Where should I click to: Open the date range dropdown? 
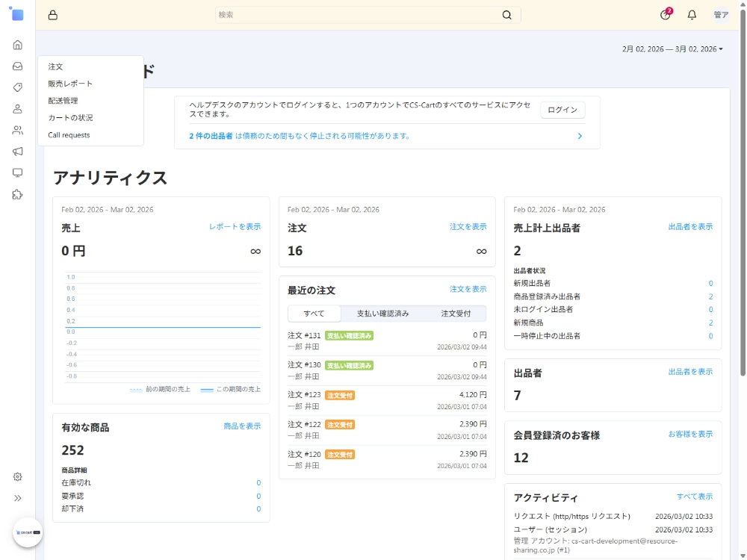point(672,49)
